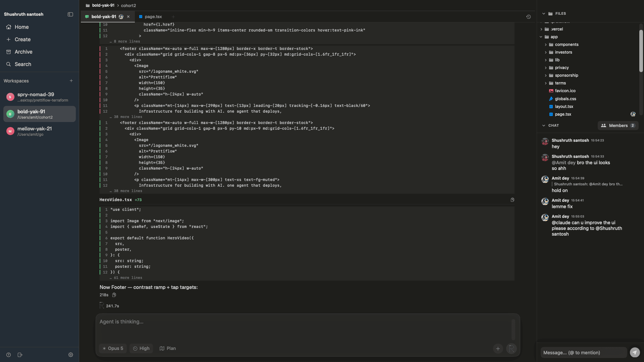644x362 pixels.
Task: Click the quoted reply in Amit dey's message
Action: pos(588,184)
